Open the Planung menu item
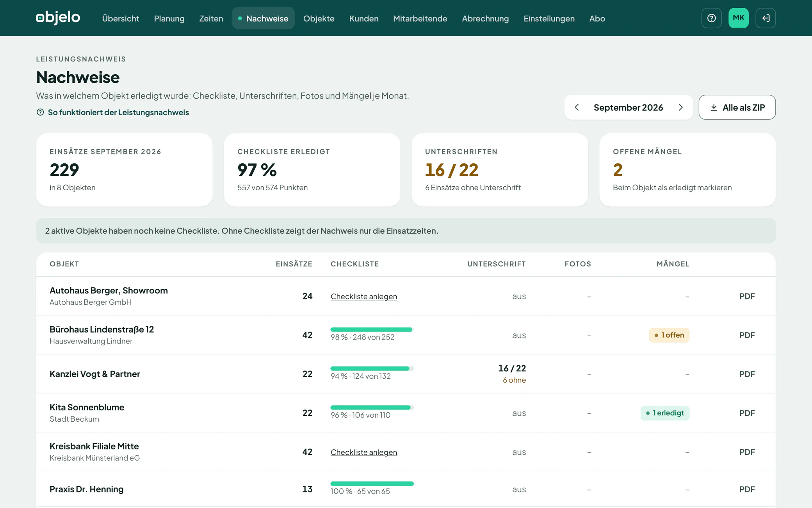This screenshot has height=508, width=812. [169, 18]
